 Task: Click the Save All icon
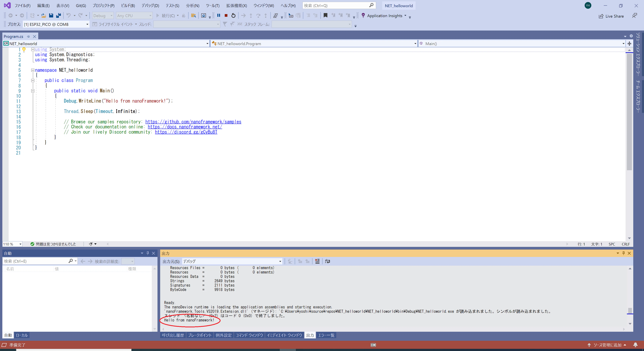[59, 15]
